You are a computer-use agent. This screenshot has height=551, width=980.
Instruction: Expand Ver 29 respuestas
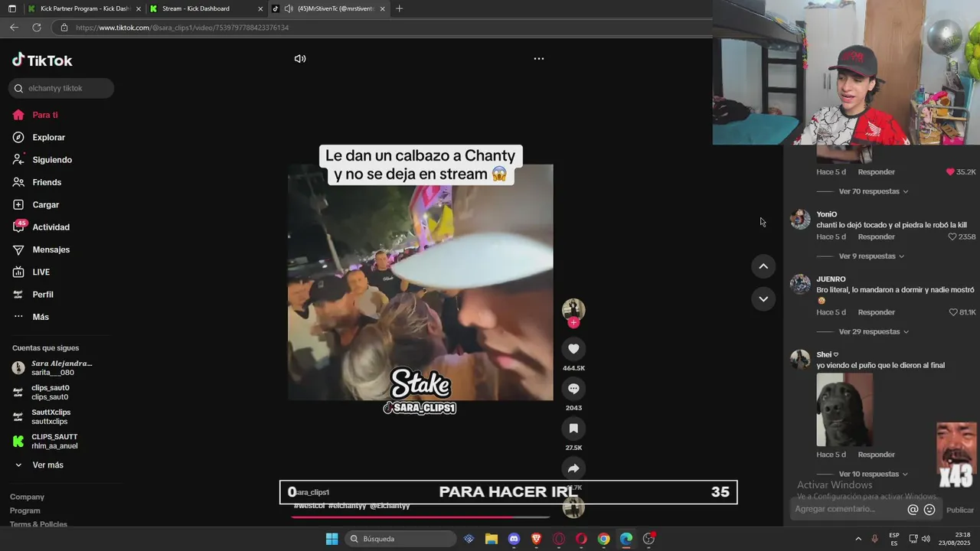coord(874,332)
